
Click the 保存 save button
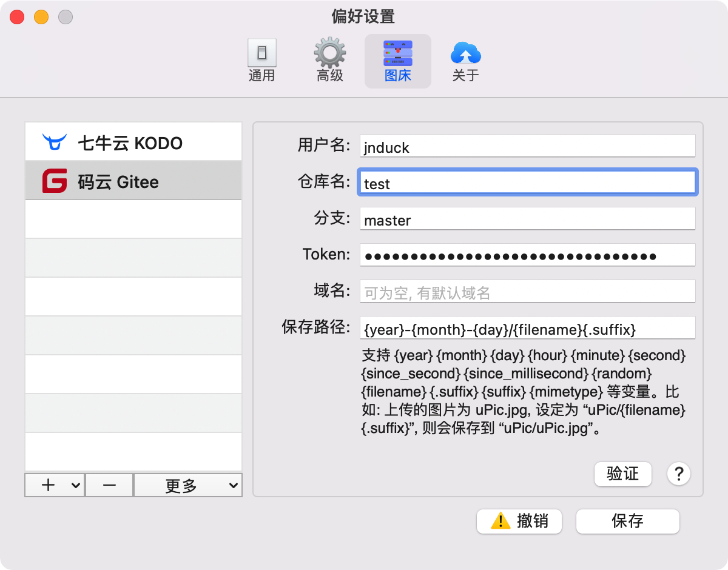click(x=627, y=521)
